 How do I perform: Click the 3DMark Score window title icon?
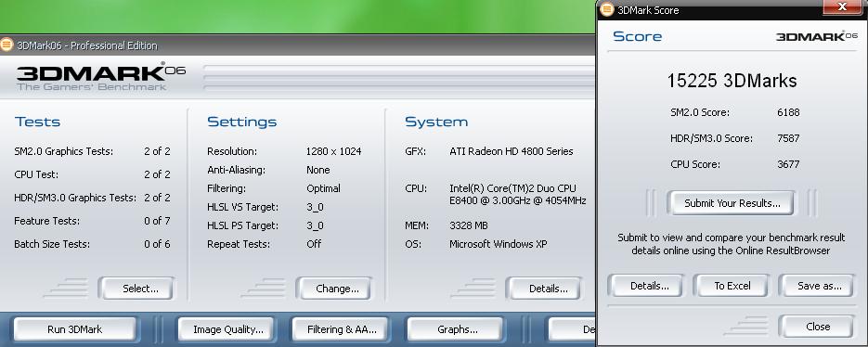coord(607,9)
